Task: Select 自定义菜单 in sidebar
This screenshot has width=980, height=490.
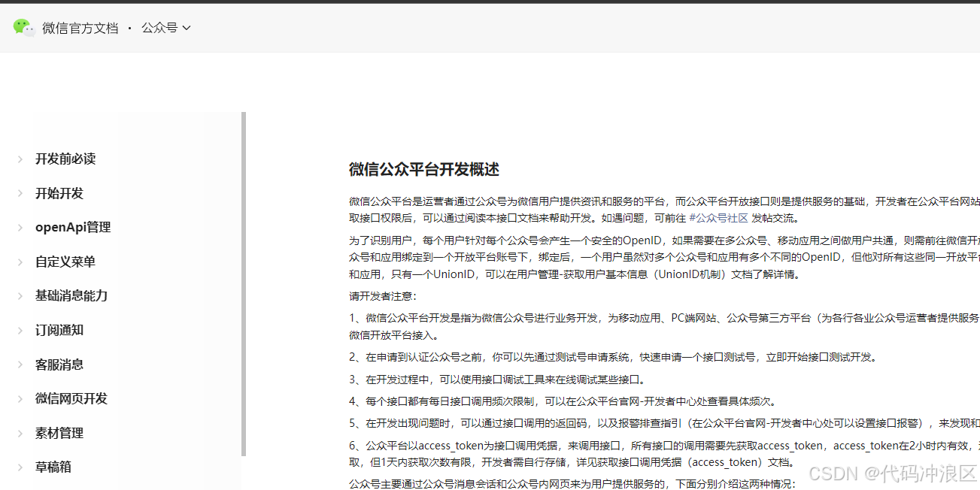Action: tap(65, 262)
